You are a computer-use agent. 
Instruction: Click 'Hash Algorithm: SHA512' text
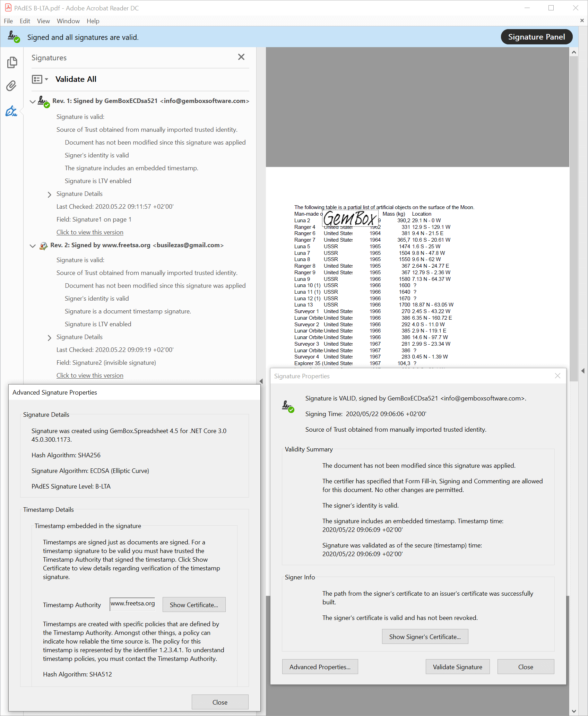(77, 674)
